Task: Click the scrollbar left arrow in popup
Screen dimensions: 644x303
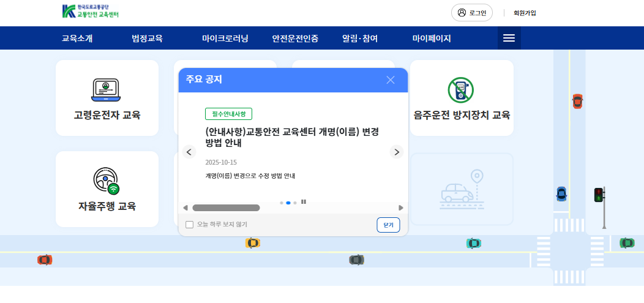Action: coord(185,208)
